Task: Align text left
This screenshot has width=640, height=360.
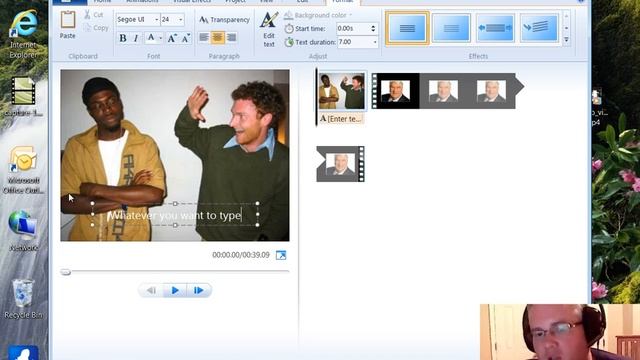Action: pos(204,38)
